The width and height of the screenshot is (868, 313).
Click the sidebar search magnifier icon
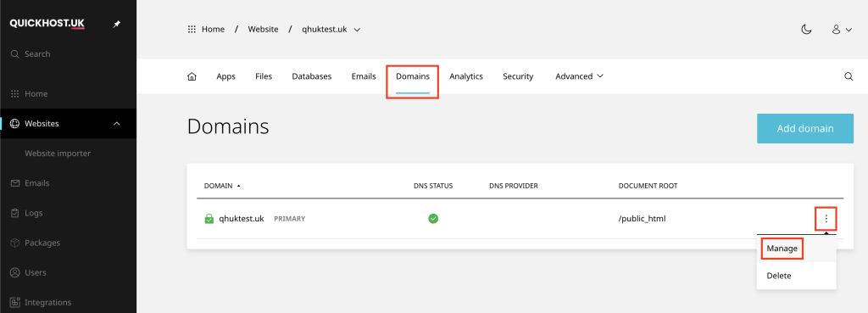coord(15,53)
